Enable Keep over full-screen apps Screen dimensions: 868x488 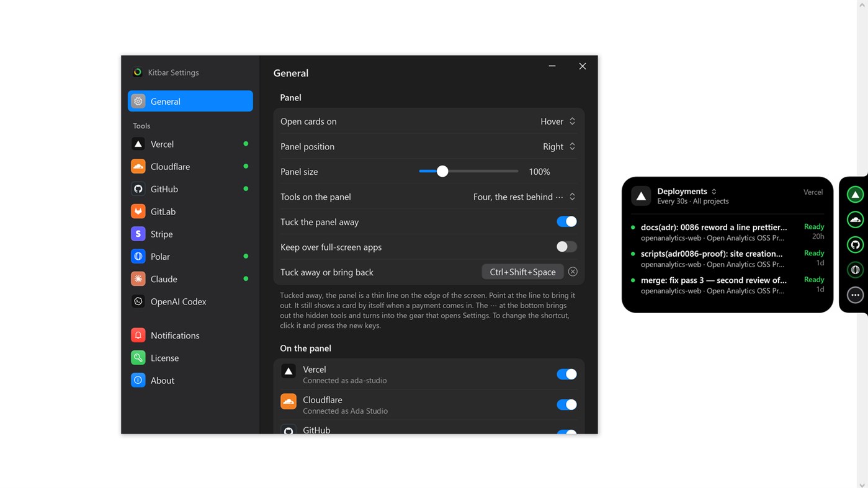(x=566, y=247)
